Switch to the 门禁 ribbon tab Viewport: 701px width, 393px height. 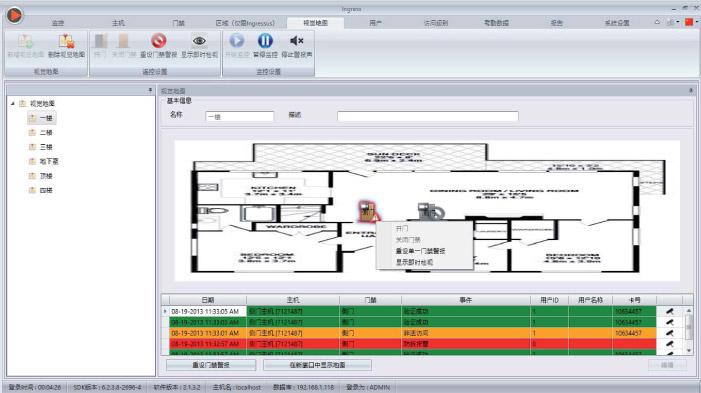point(178,23)
